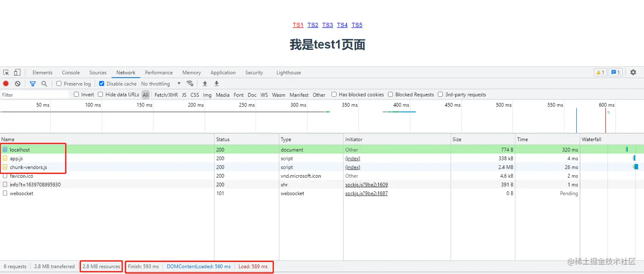Toggle the network filter funnel icon
The width and height of the screenshot is (644, 274).
(33, 84)
